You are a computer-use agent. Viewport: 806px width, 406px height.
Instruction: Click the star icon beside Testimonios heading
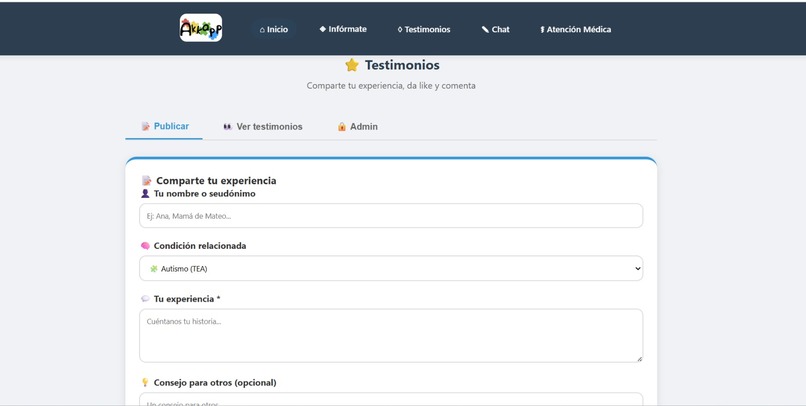[352, 65]
